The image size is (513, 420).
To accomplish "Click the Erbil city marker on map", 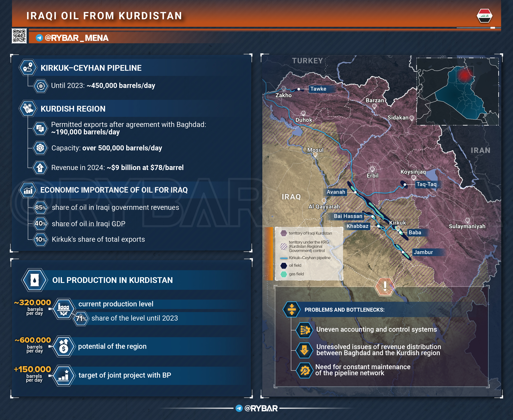I will pos(372,169).
